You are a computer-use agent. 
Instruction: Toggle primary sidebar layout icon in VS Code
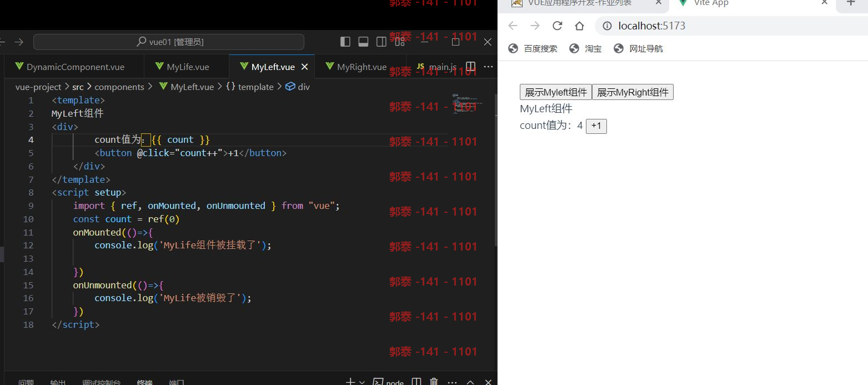[345, 42]
